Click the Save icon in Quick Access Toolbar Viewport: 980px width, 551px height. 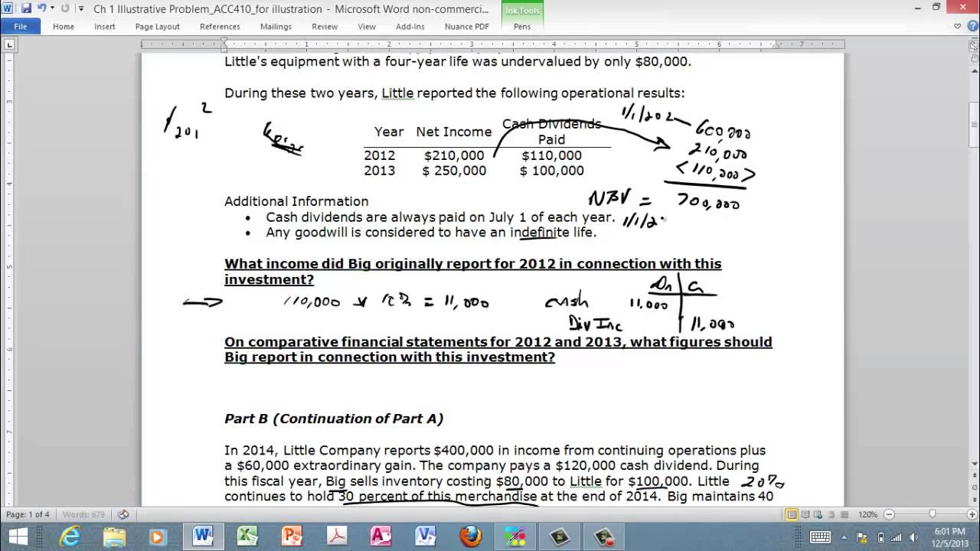tap(26, 8)
